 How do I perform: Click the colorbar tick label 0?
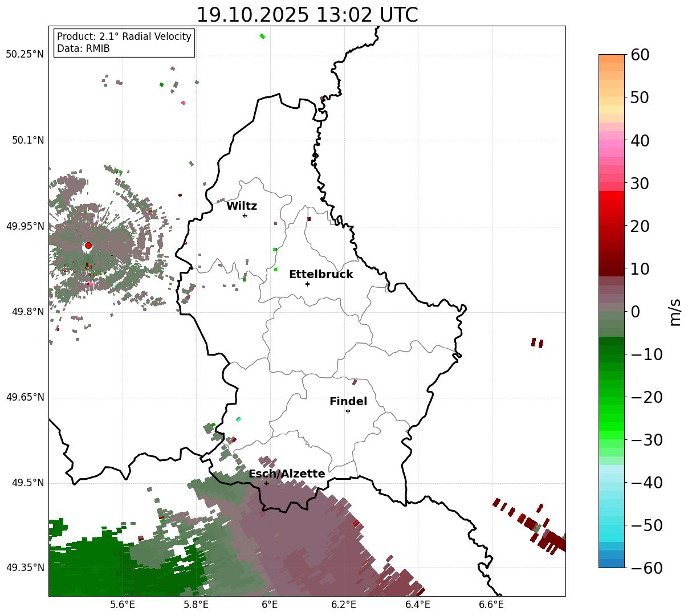coord(636,312)
